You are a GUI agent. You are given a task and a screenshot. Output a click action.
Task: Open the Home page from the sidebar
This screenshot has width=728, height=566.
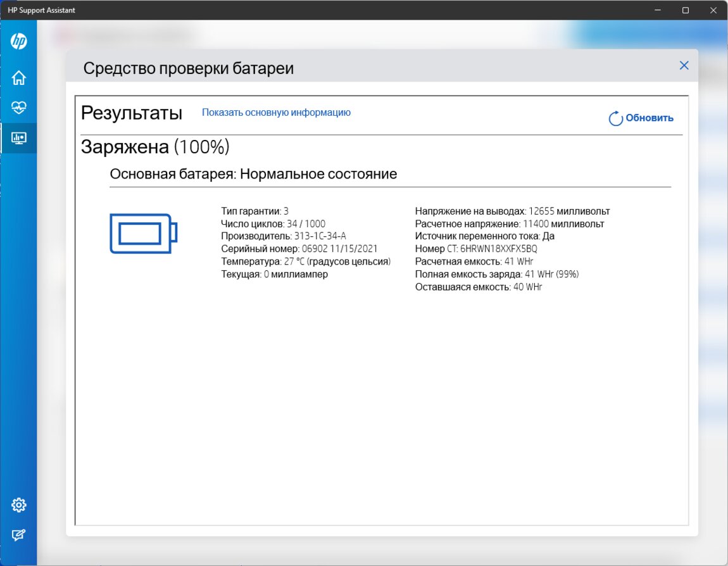coord(18,78)
